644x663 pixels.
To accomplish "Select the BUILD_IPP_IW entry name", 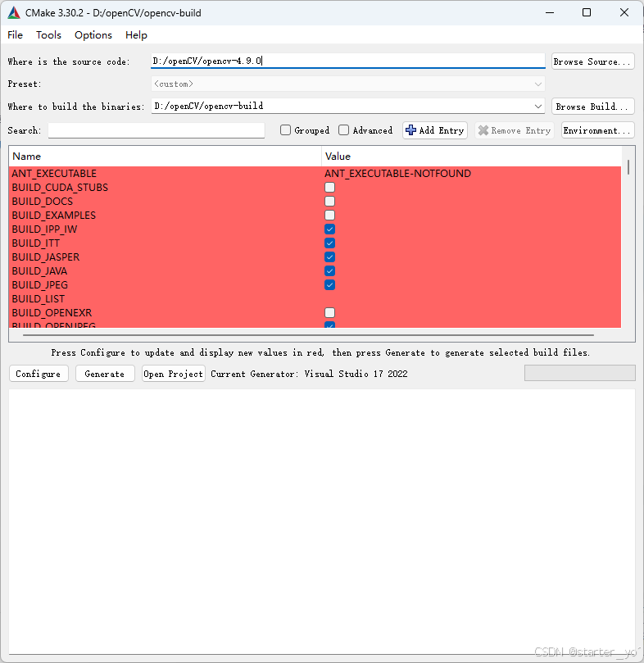I will click(45, 229).
